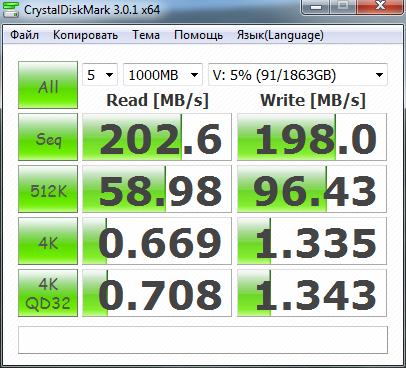Click the 4K QD32 write result 1.343
406x368 pixels.
click(x=312, y=293)
